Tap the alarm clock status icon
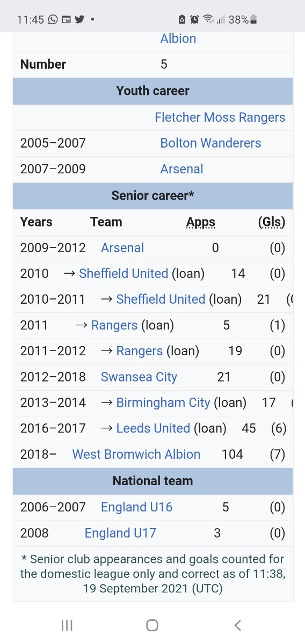Screen dimensions: 305x644 coord(195,19)
